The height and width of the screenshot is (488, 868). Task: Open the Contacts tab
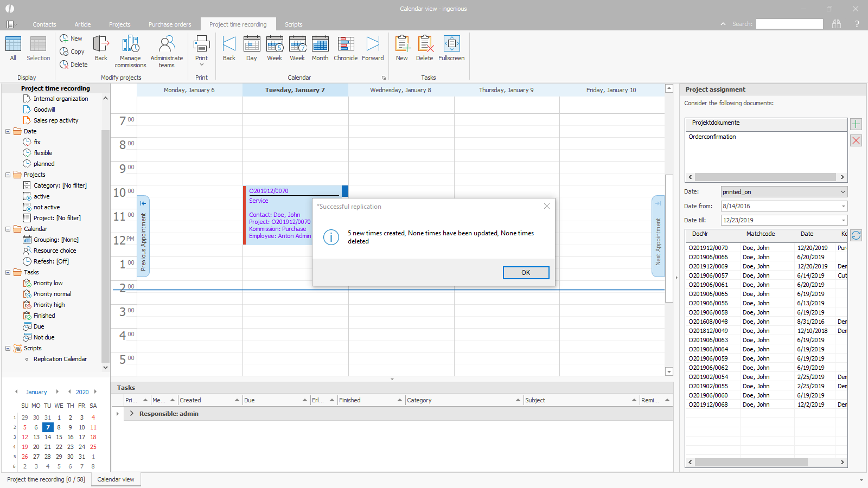coord(44,24)
